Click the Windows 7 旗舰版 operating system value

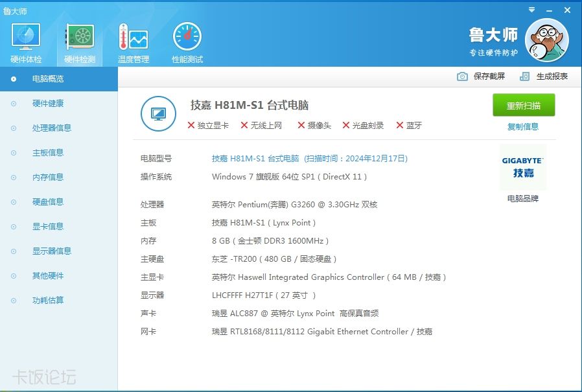coord(290,177)
